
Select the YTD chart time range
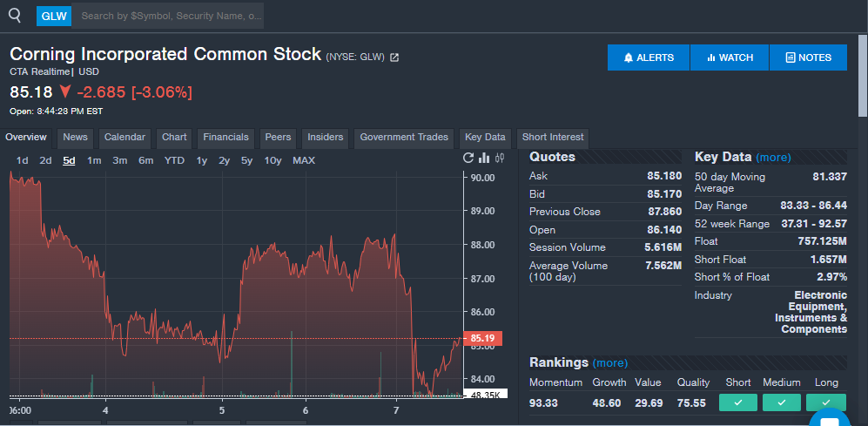pyautogui.click(x=174, y=160)
